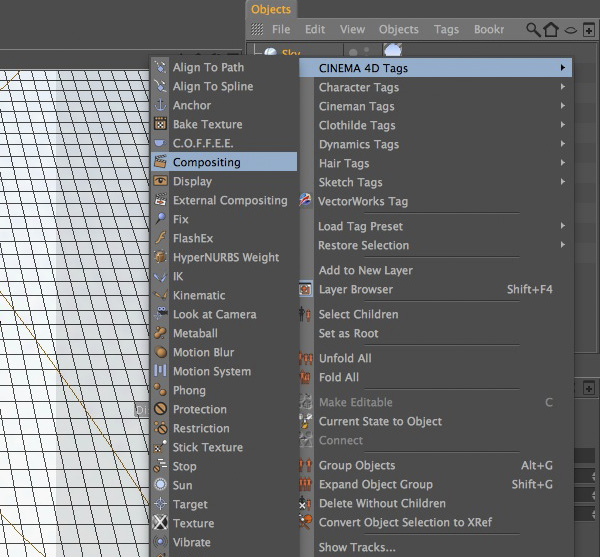Click the search magnifier in Objects panel
The image size is (600, 557).
533,29
